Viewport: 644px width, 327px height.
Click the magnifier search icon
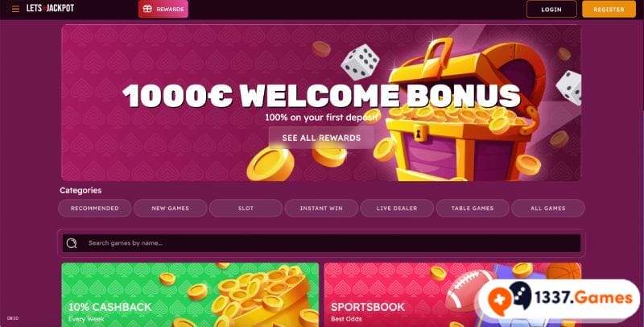[x=72, y=243]
